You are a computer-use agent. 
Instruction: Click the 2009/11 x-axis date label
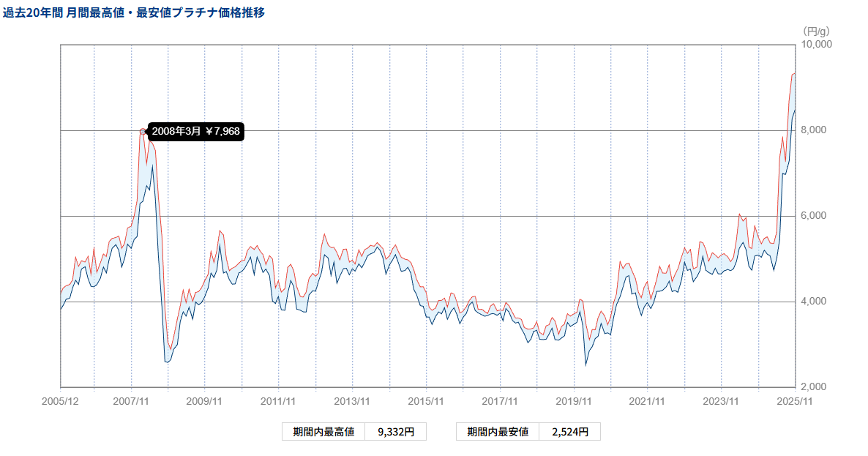(204, 401)
